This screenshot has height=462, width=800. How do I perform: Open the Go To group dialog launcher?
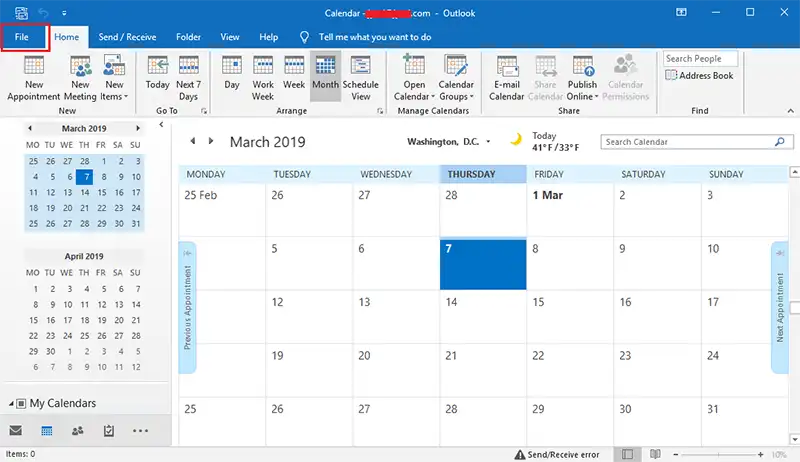(x=204, y=111)
